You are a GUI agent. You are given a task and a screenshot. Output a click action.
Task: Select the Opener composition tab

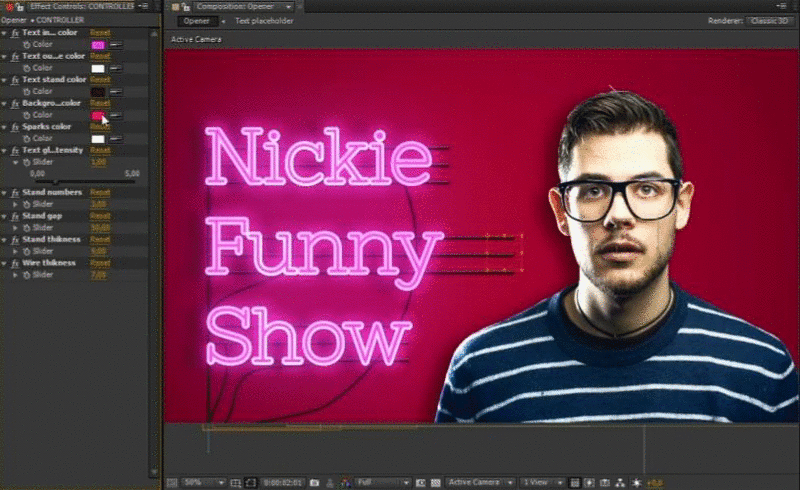196,20
